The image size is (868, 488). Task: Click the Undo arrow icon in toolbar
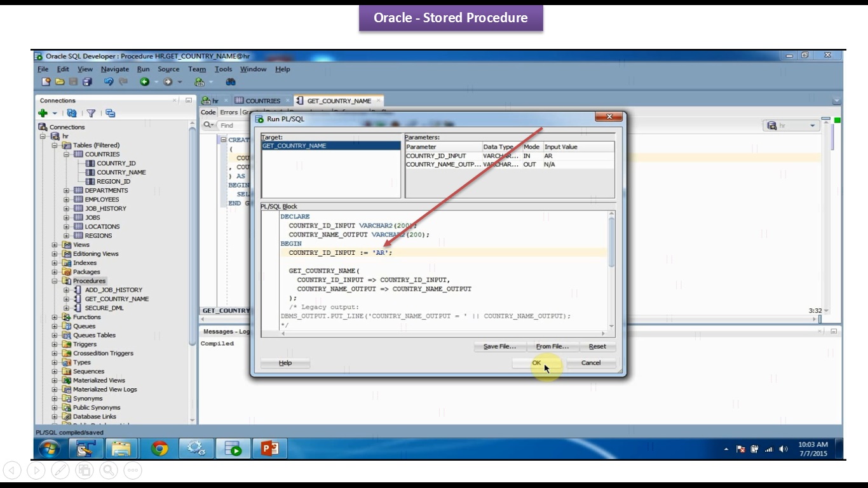click(109, 81)
